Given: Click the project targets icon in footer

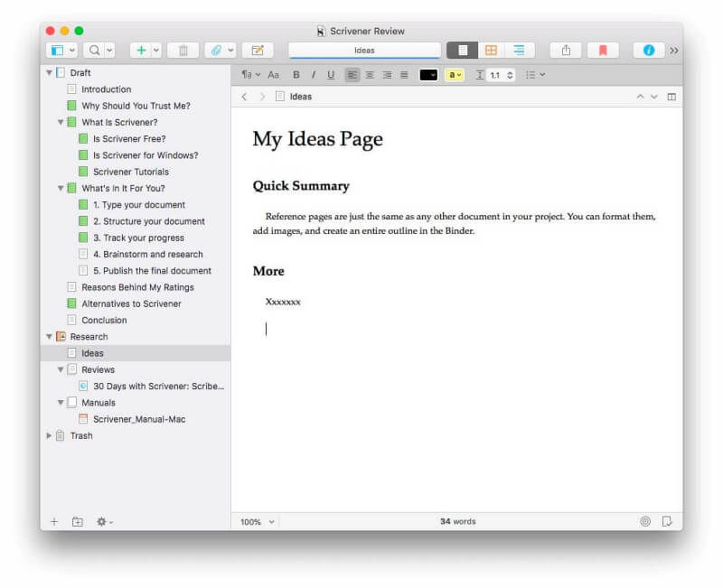Looking at the screenshot, I should tap(644, 521).
